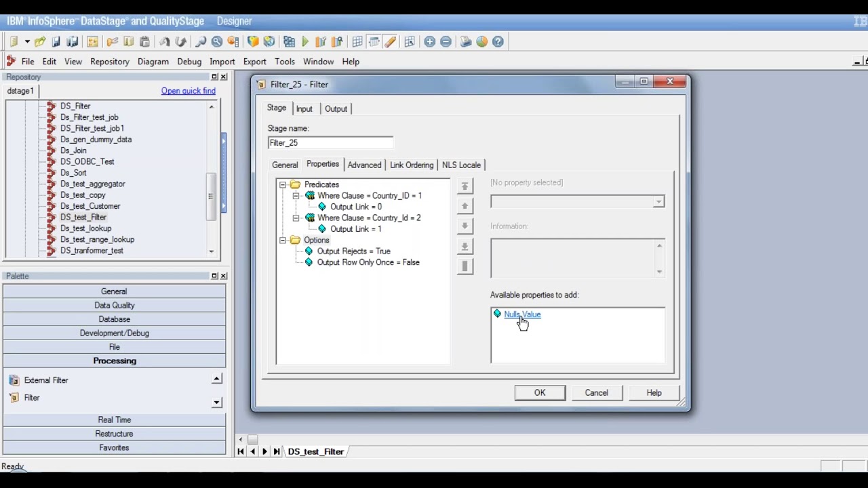Image resolution: width=868 pixels, height=488 pixels.
Task: Switch to the Input stage tab
Action: click(304, 109)
